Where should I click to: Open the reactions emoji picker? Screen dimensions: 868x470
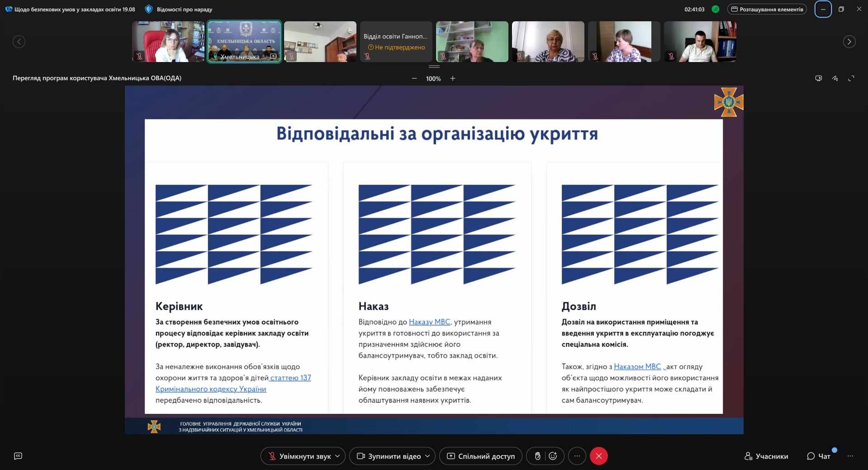pyautogui.click(x=553, y=456)
